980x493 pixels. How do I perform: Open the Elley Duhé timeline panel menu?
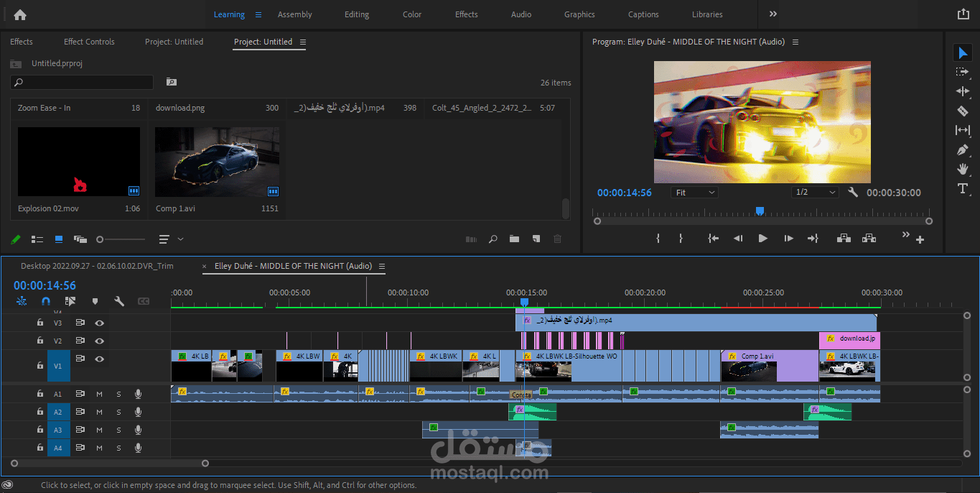click(382, 267)
